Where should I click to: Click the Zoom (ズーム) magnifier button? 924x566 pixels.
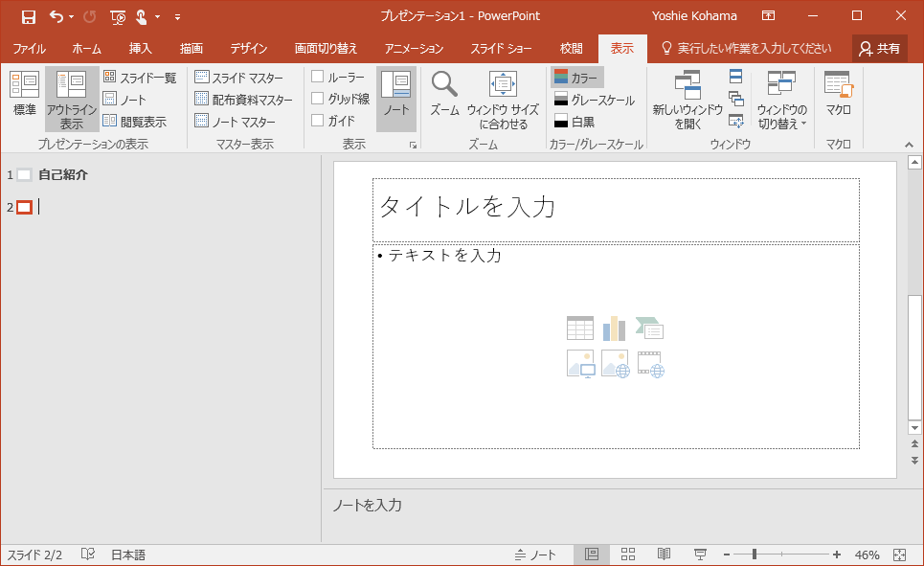point(443,93)
